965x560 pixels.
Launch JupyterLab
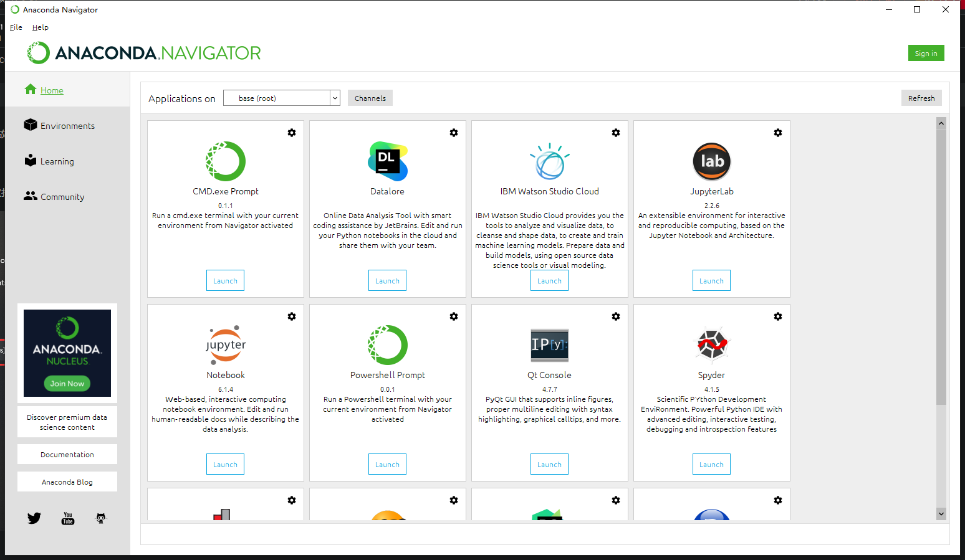click(712, 280)
